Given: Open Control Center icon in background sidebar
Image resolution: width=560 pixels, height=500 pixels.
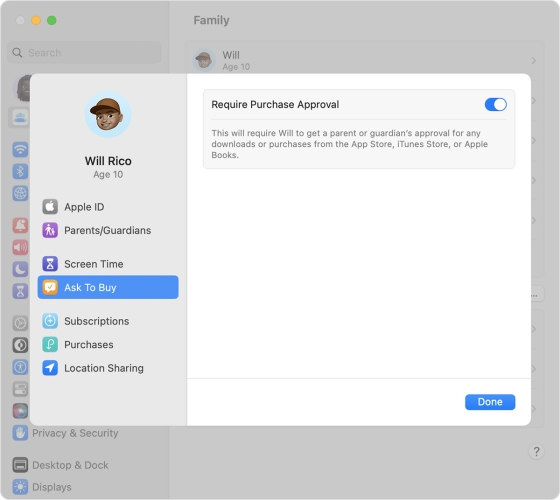Looking at the screenshot, I should pos(20,389).
